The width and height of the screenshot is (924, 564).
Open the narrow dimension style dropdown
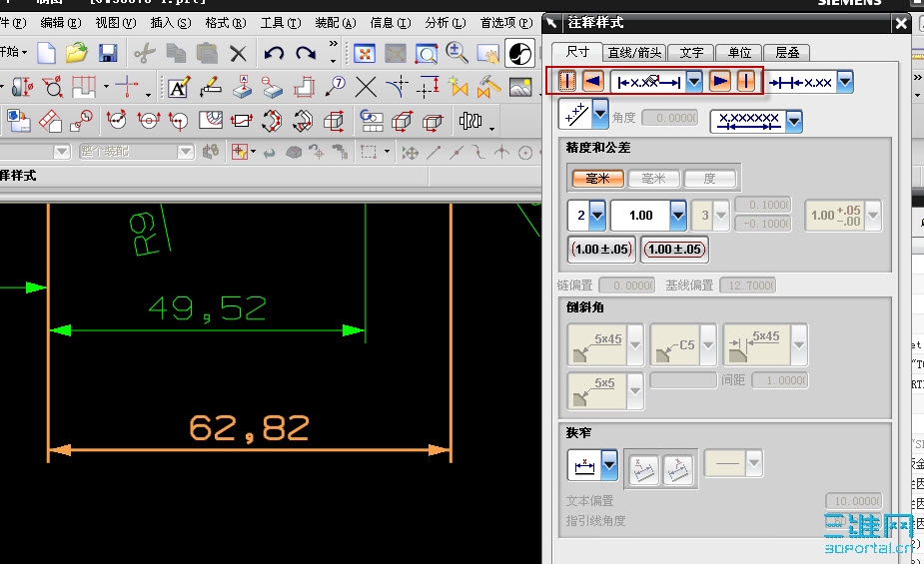tap(609, 466)
